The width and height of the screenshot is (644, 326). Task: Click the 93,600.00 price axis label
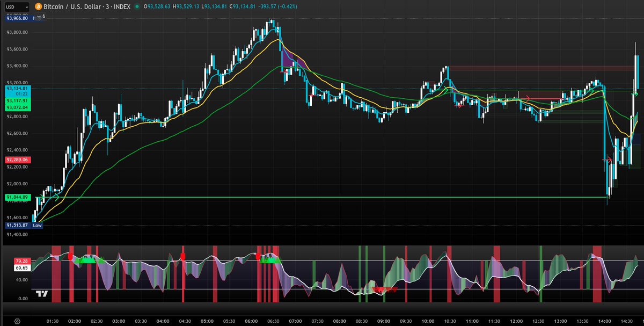(x=17, y=49)
